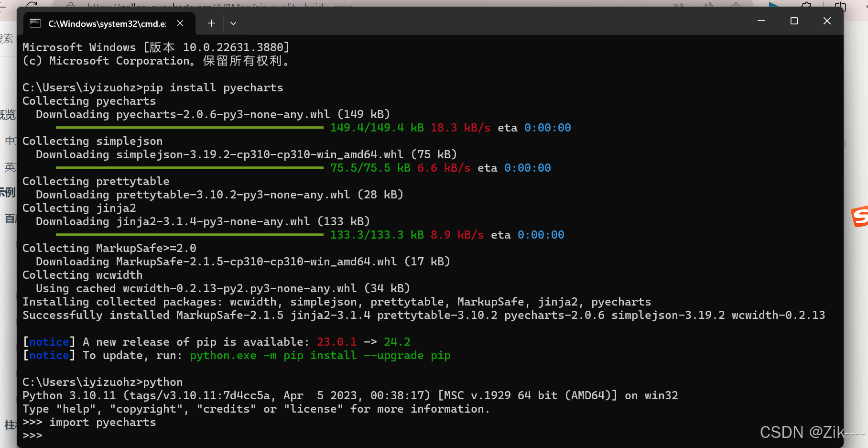
Task: Click the old pip version '23.0.1'
Action: tap(337, 342)
